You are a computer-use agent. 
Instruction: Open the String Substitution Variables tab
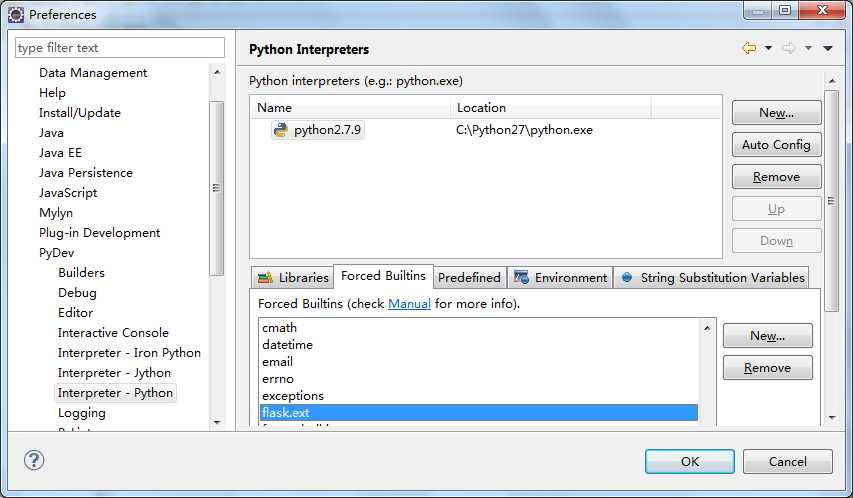712,278
